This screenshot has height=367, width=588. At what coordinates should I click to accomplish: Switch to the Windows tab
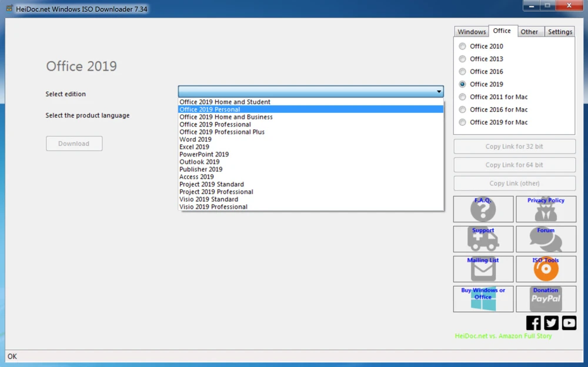472,32
